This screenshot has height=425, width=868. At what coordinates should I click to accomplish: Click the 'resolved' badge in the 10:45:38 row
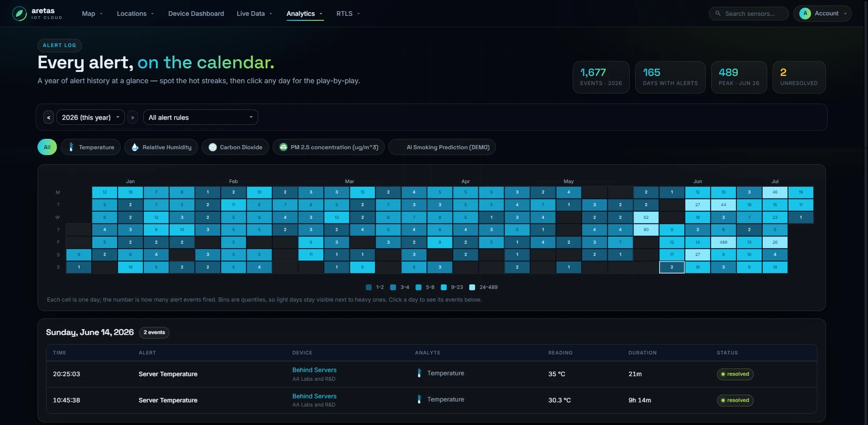[x=735, y=400]
